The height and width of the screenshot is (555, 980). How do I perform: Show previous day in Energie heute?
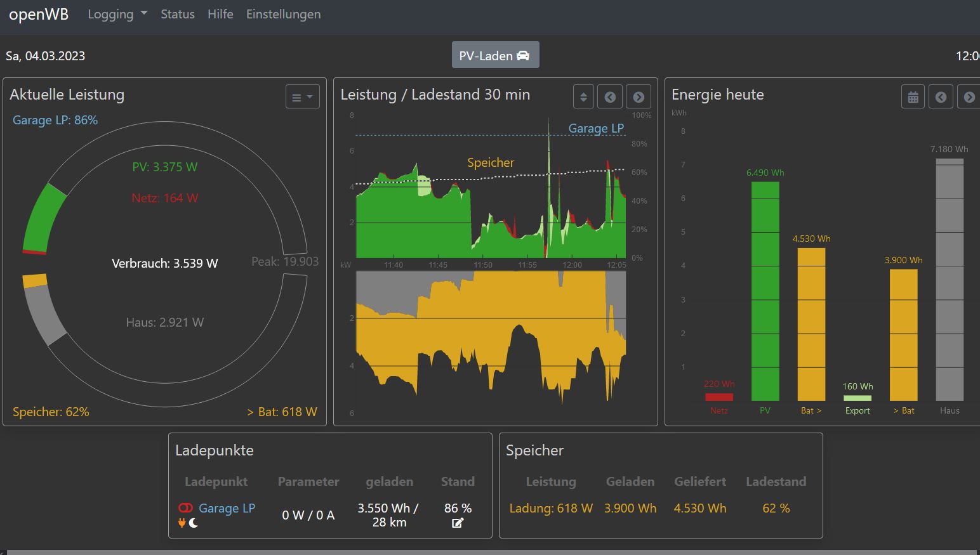(941, 97)
